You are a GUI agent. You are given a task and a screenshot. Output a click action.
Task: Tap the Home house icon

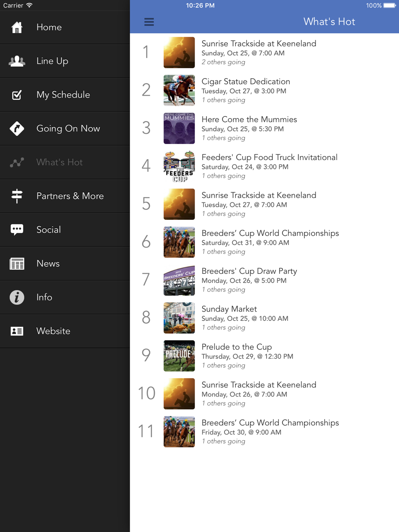17,28
